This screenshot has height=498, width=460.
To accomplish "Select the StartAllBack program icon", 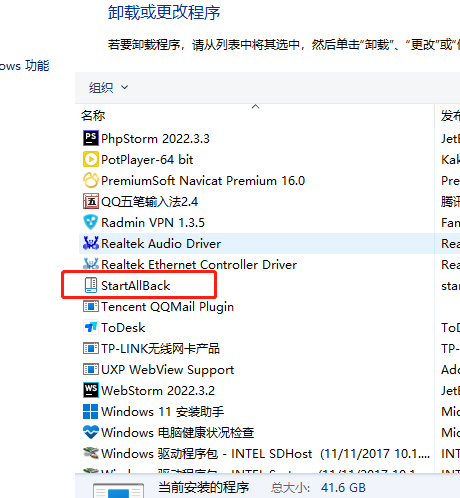I will point(91,285).
